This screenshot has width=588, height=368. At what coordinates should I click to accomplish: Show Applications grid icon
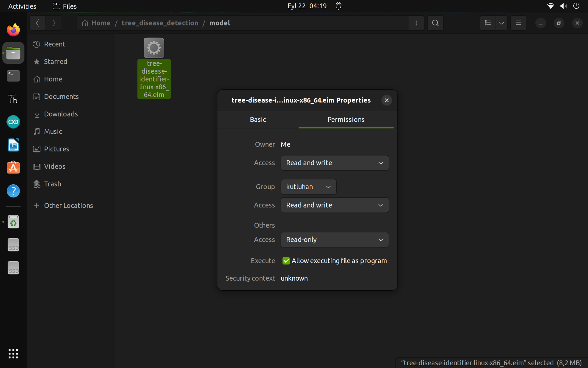click(x=13, y=354)
